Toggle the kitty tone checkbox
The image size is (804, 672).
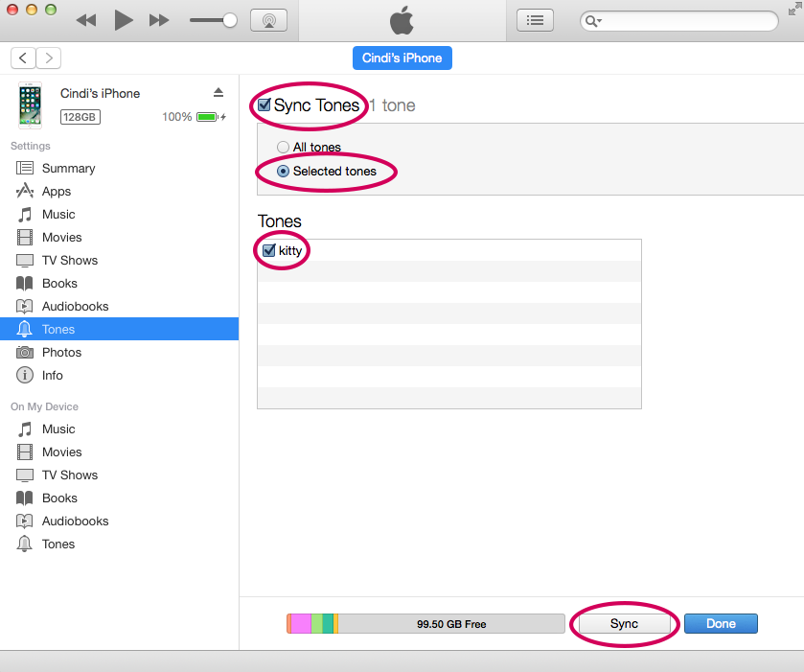point(269,250)
